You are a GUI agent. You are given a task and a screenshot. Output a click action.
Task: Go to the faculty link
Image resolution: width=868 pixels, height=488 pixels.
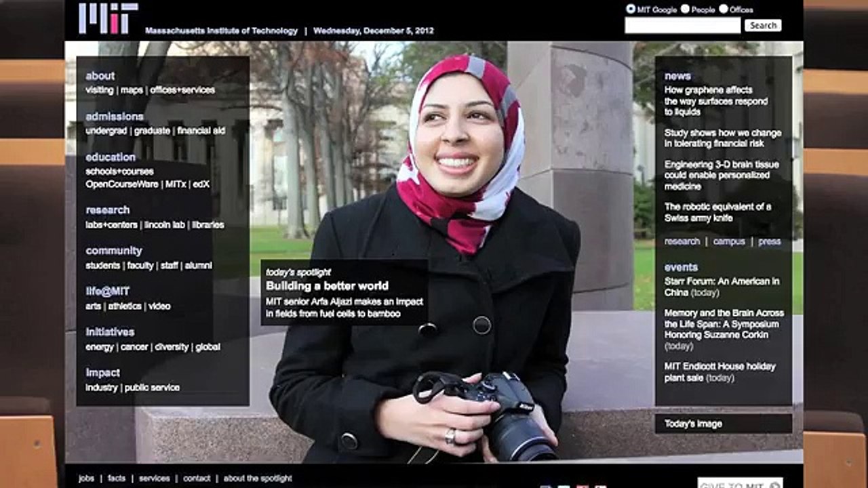pyautogui.click(x=140, y=266)
